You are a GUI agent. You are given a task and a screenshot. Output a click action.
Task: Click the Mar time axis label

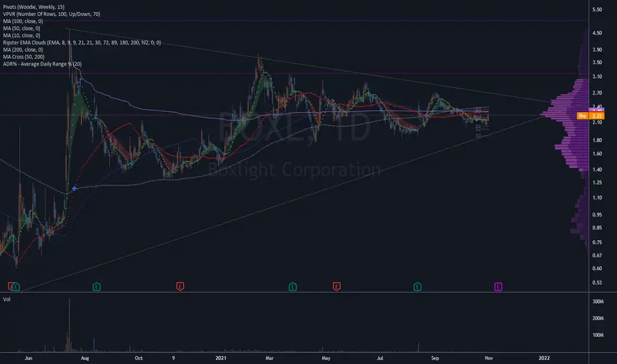[x=269, y=358]
